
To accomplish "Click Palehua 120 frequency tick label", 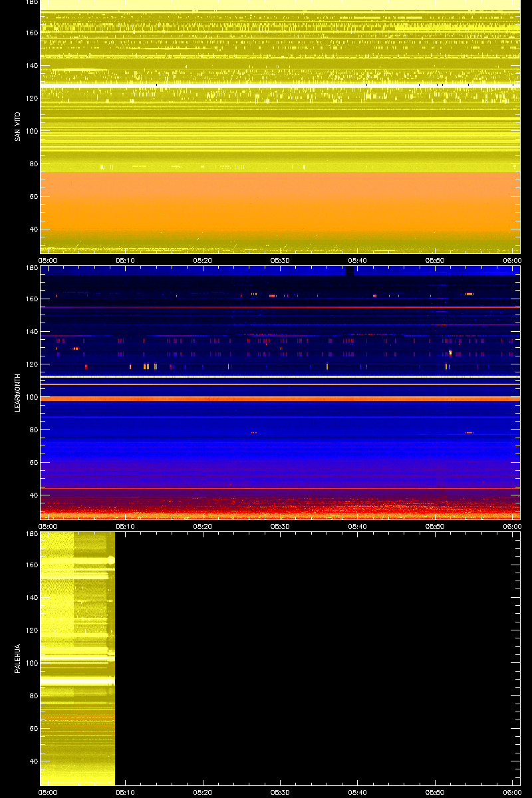I will click(x=31, y=630).
